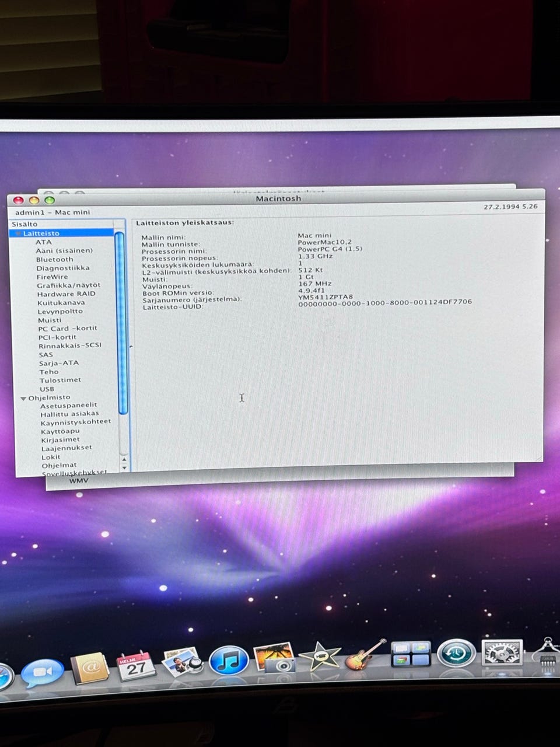
Task: Select Bluetooth in the sidebar
Action: [x=55, y=259]
